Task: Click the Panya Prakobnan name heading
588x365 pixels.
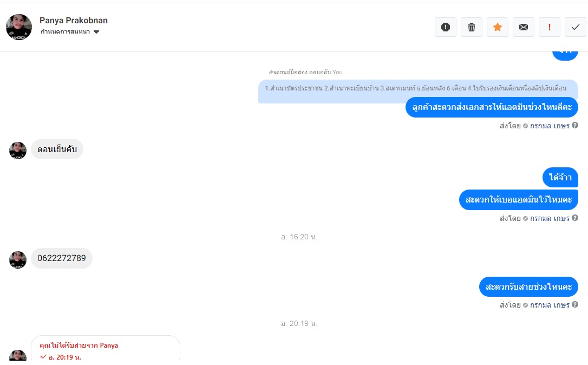Action: (x=74, y=20)
